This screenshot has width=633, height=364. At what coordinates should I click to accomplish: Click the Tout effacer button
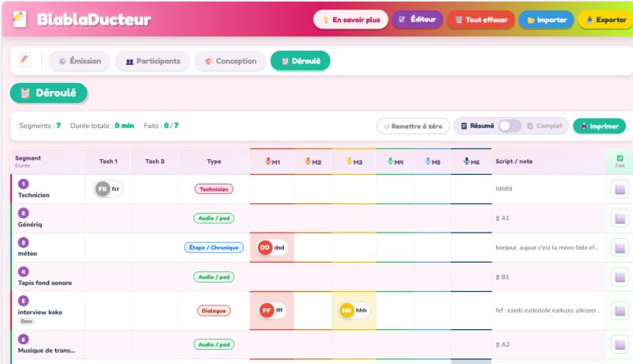point(480,20)
